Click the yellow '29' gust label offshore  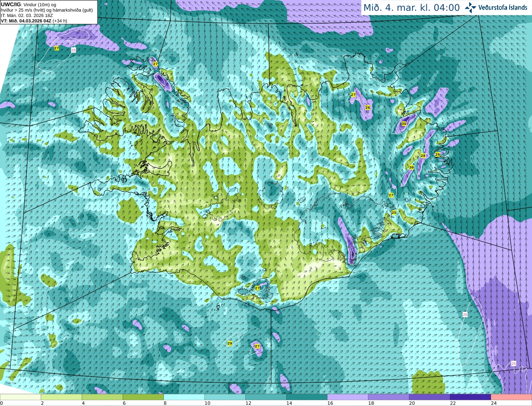pyautogui.click(x=230, y=343)
